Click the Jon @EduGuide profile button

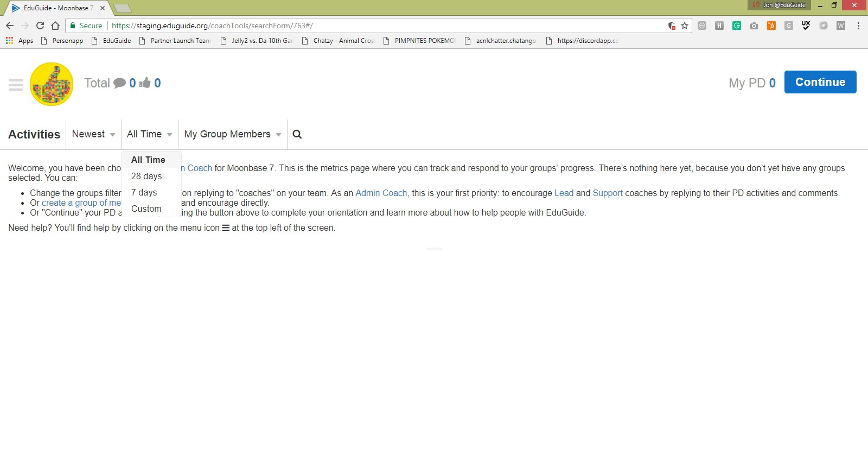(x=780, y=5)
